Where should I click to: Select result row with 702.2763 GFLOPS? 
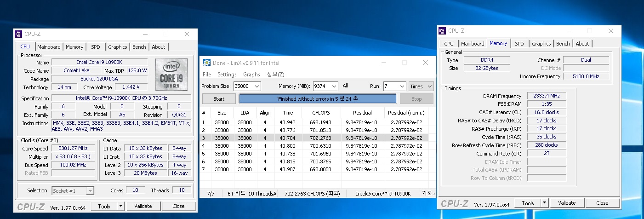(x=314, y=138)
